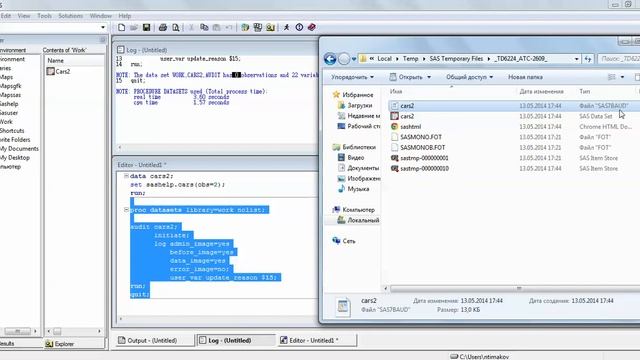Click the Открыть button in Explorer toolbar
This screenshot has width=640, height=360.
(x=410, y=77)
